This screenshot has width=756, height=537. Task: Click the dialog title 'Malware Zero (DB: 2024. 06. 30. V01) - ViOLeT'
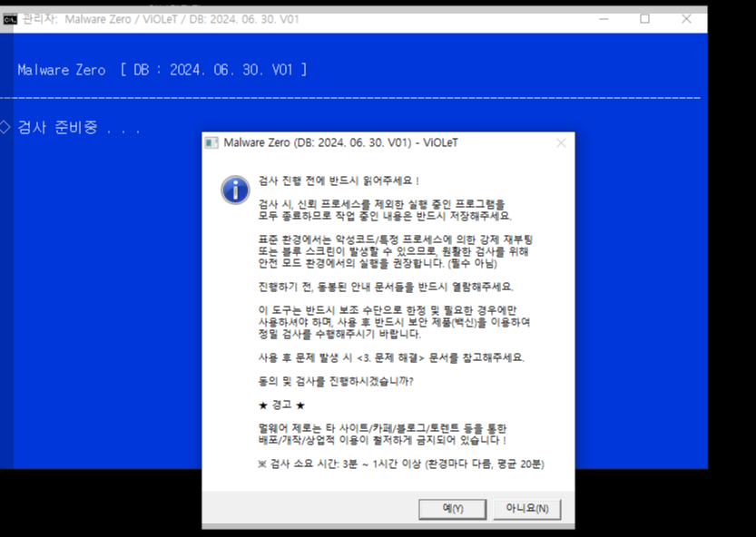pos(341,142)
